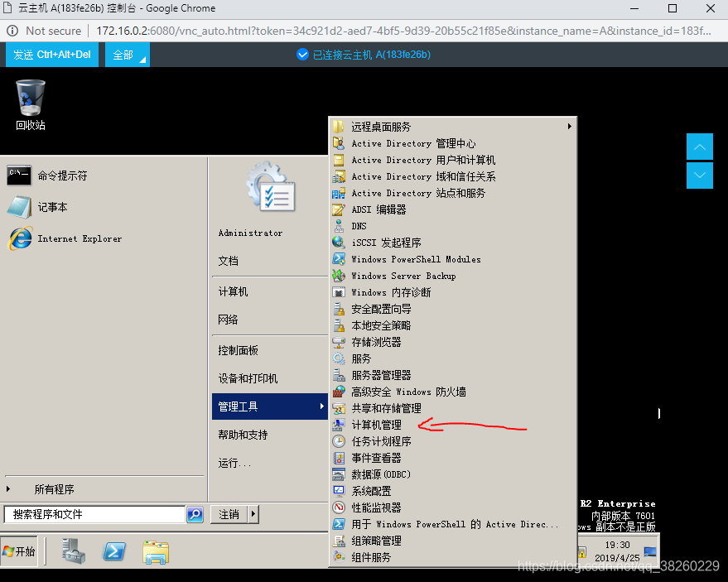Click the iSCSI 发起程序 globe icon
This screenshot has width=728, height=582.
click(x=339, y=243)
